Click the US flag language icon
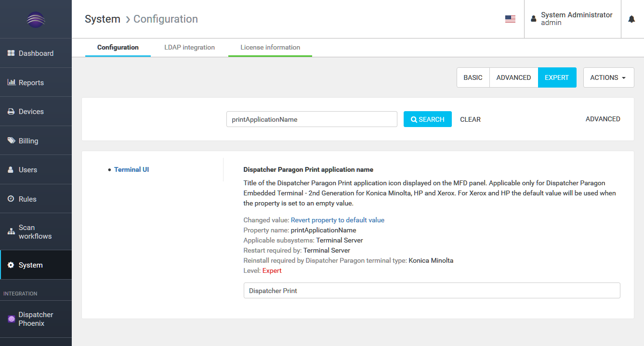Screen dimensions: 644x346 point(510,19)
